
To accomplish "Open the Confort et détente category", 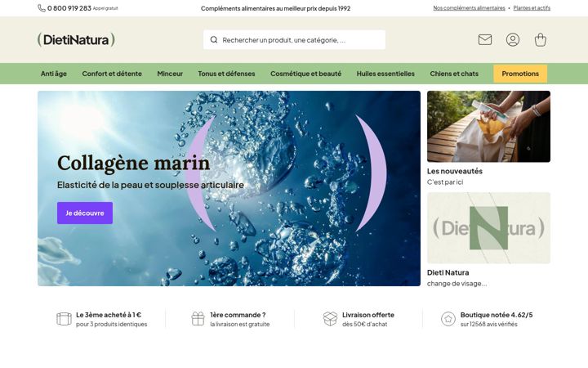I will 112,74.
